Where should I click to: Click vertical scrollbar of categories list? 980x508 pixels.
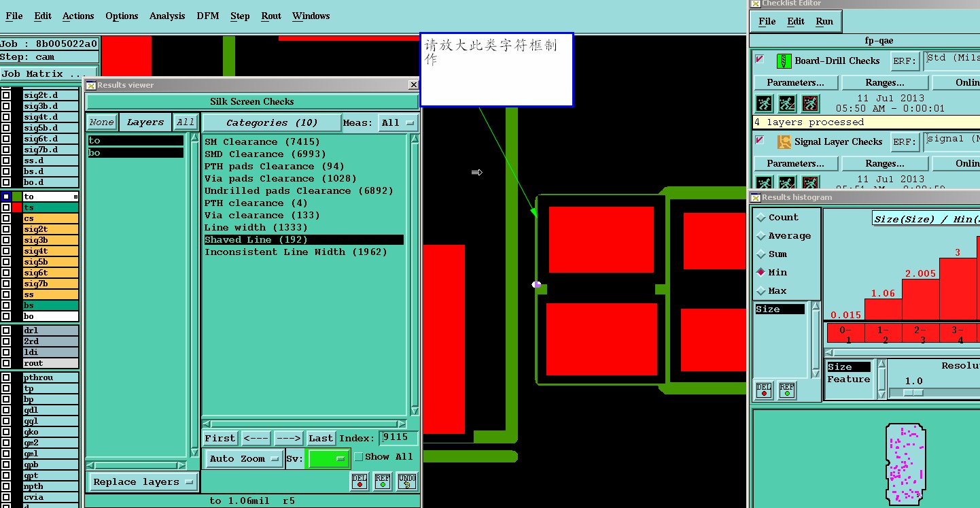click(x=413, y=275)
